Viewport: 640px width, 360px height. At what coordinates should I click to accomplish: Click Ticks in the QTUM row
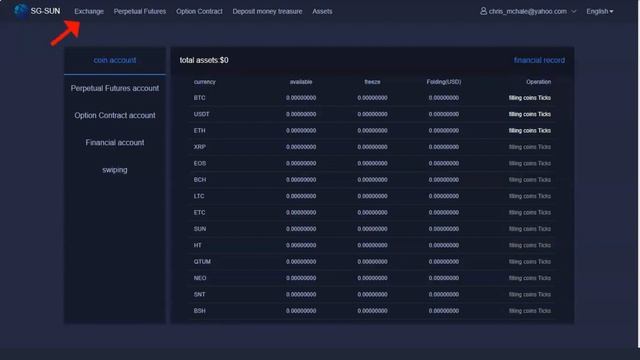544,262
